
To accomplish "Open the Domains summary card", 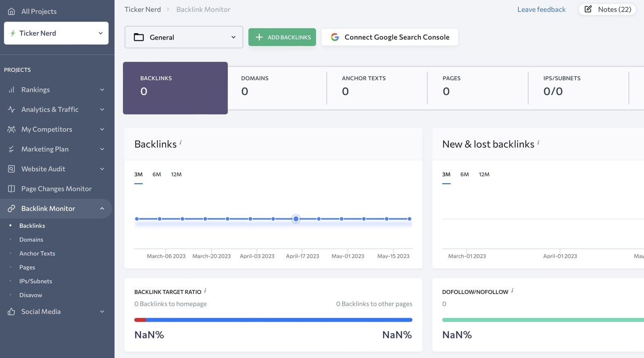I will click(x=277, y=88).
